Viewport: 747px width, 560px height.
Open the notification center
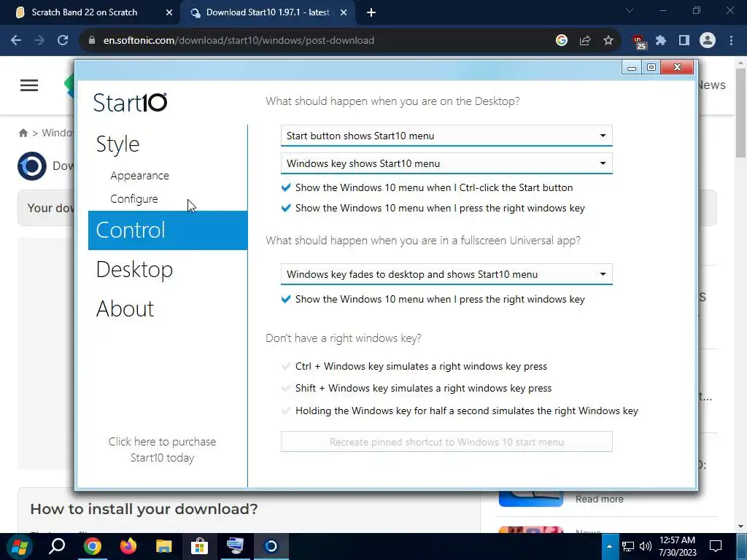click(716, 546)
